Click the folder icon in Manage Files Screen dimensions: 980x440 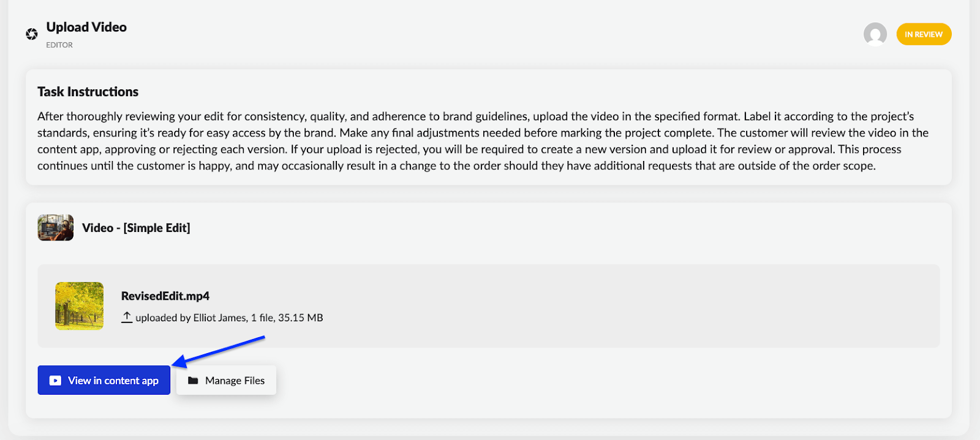[x=193, y=381]
